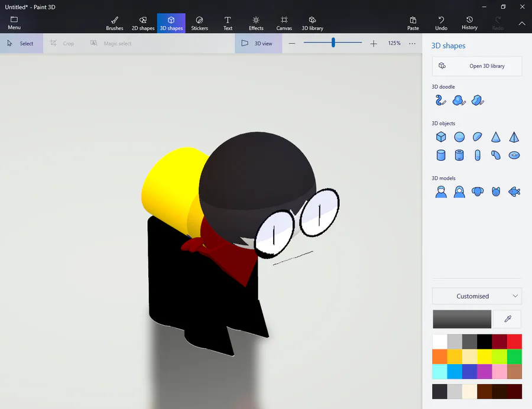The width and height of the screenshot is (532, 409).
Task: Choose the orange colour swatch
Action: pos(440,356)
